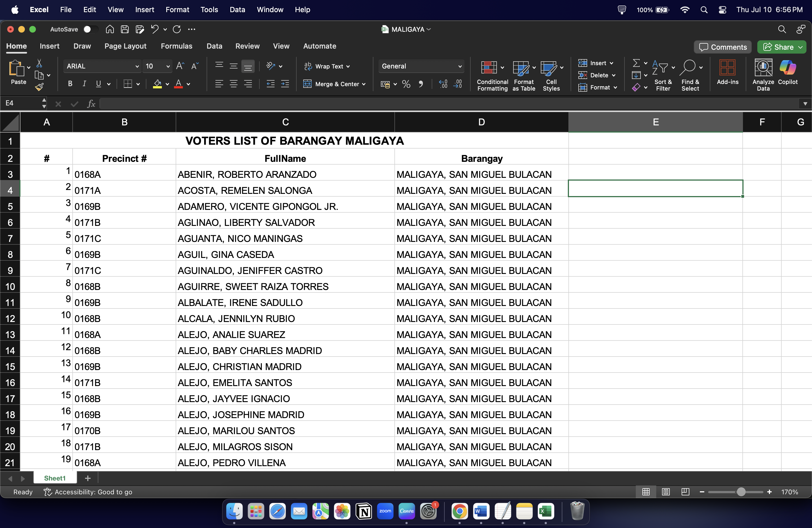Add a new sheet with plus button
This screenshot has height=528, width=812.
(x=88, y=478)
